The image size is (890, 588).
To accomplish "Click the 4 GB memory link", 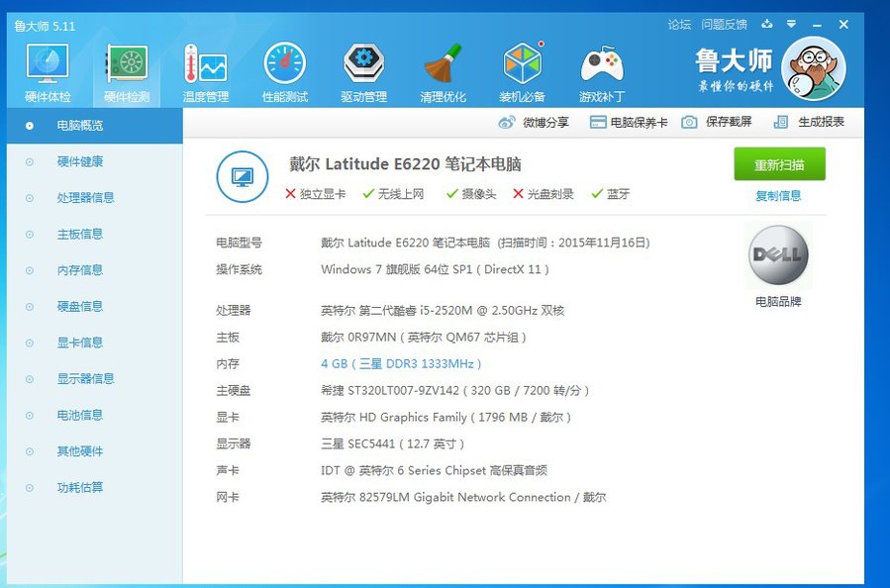I will (401, 364).
